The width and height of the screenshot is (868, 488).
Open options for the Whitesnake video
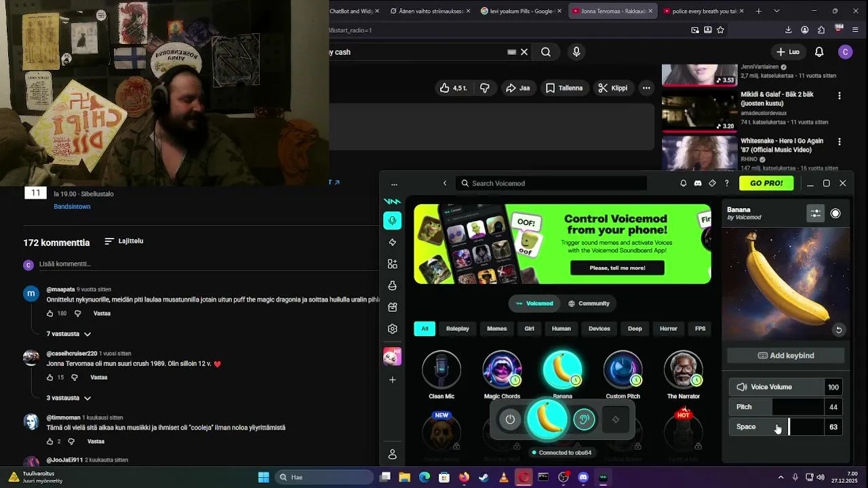click(x=840, y=142)
